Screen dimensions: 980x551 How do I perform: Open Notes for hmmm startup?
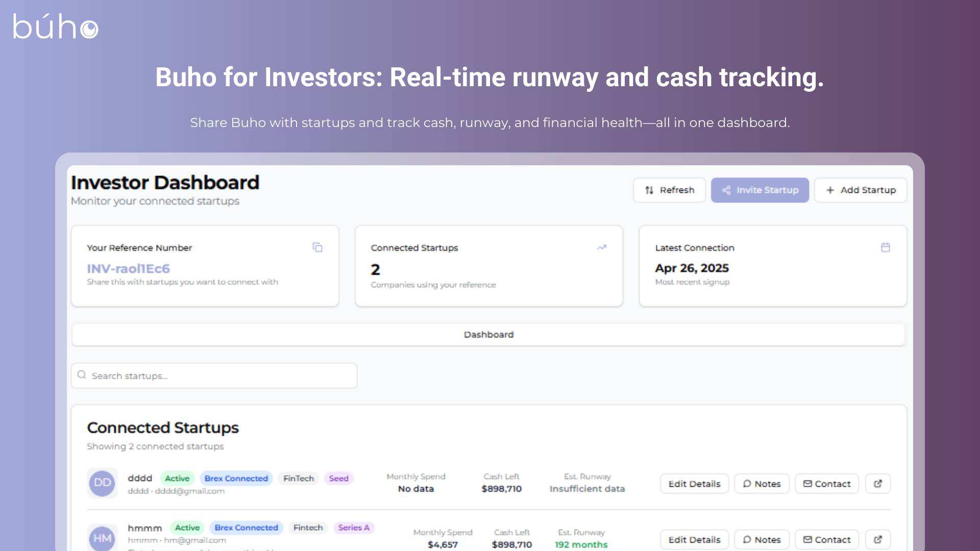762,539
